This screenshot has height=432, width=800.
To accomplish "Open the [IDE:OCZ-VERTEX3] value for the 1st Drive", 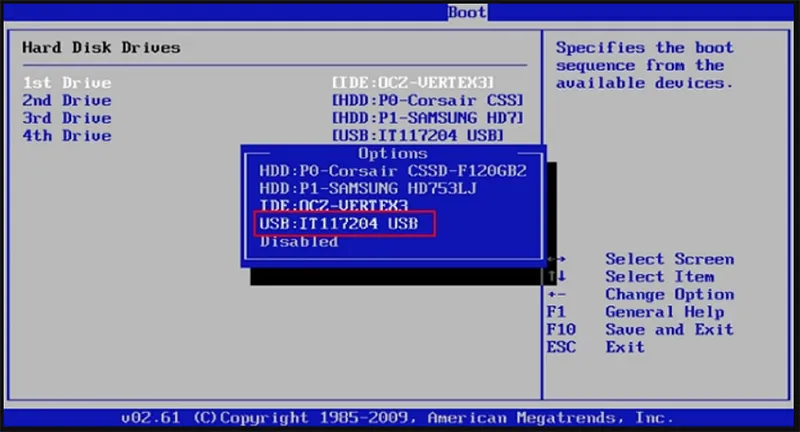I will point(413,83).
